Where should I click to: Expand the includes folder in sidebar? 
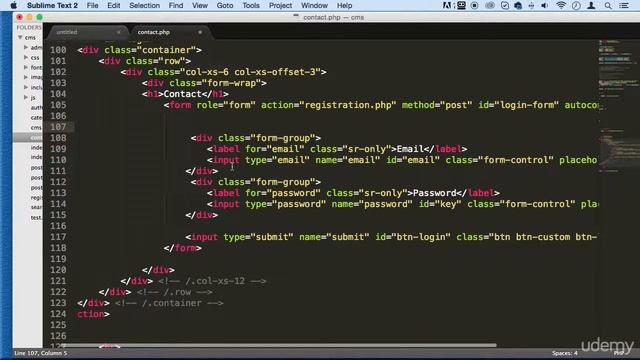26,87
